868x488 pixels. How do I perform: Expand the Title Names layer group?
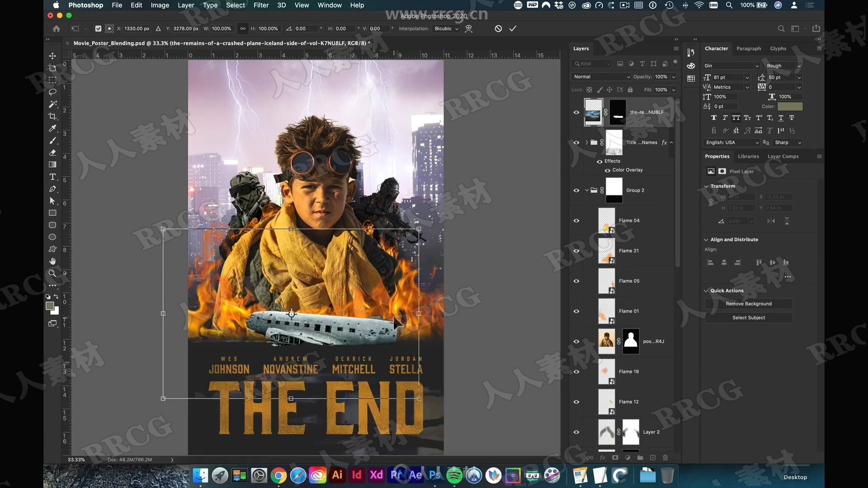click(x=587, y=142)
